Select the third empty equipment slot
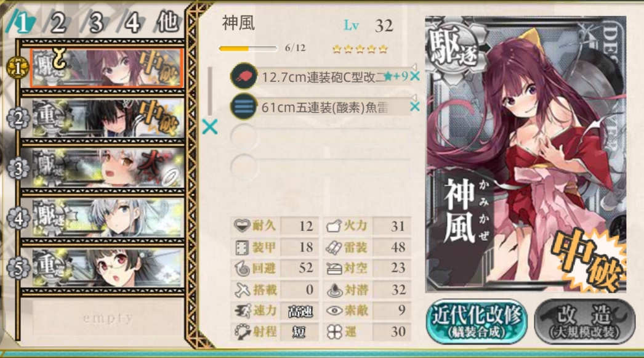The image size is (644, 358). pyautogui.click(x=320, y=137)
